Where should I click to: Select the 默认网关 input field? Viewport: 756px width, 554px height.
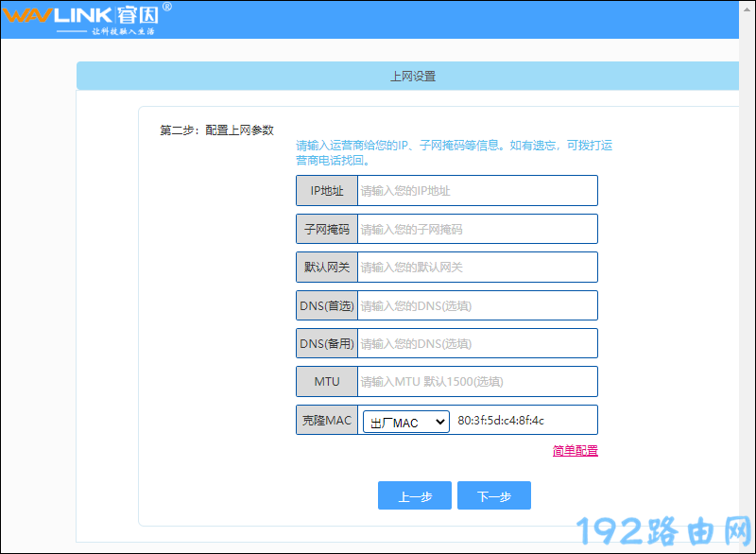pyautogui.click(x=476, y=268)
